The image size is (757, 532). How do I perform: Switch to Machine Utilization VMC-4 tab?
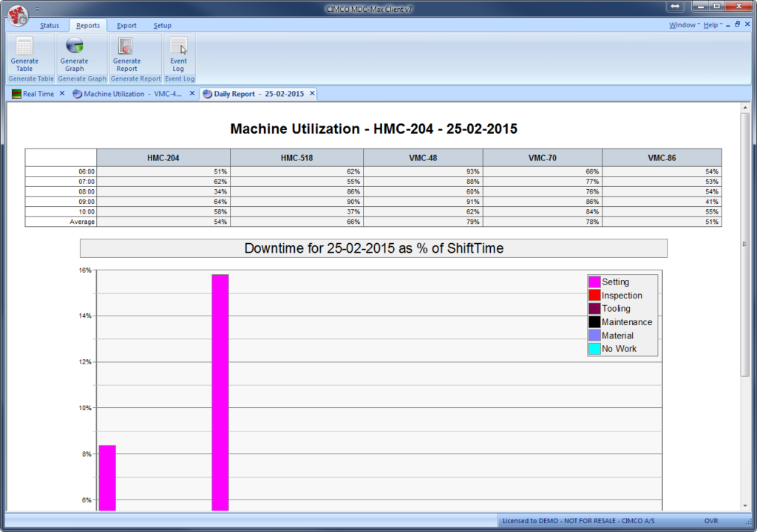[133, 94]
